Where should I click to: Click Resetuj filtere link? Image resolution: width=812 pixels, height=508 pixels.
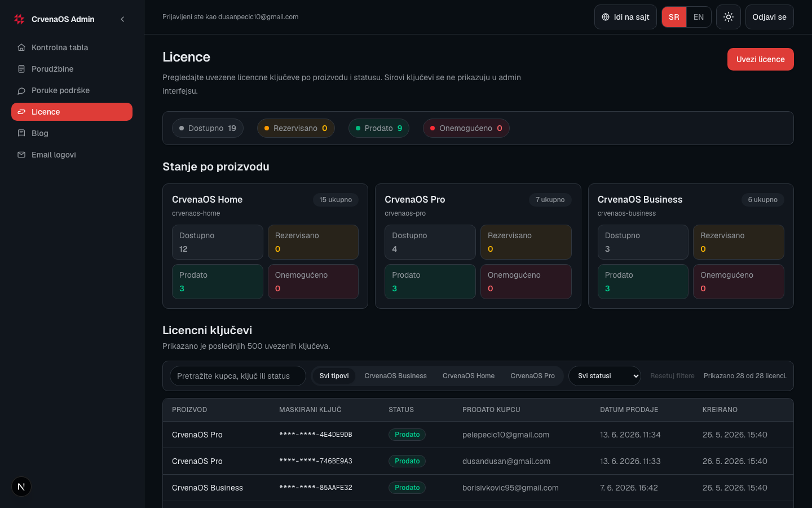672,376
